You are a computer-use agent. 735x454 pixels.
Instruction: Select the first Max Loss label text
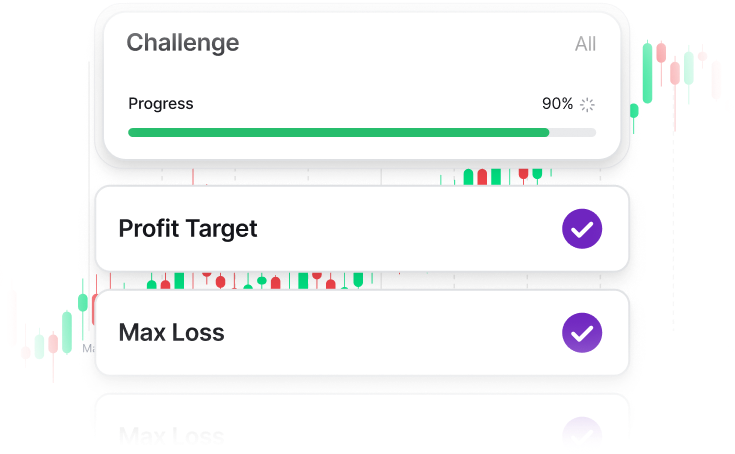tap(171, 332)
